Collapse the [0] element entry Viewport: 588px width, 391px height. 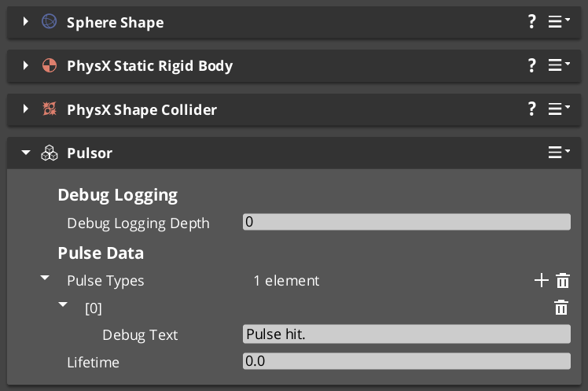63,305
